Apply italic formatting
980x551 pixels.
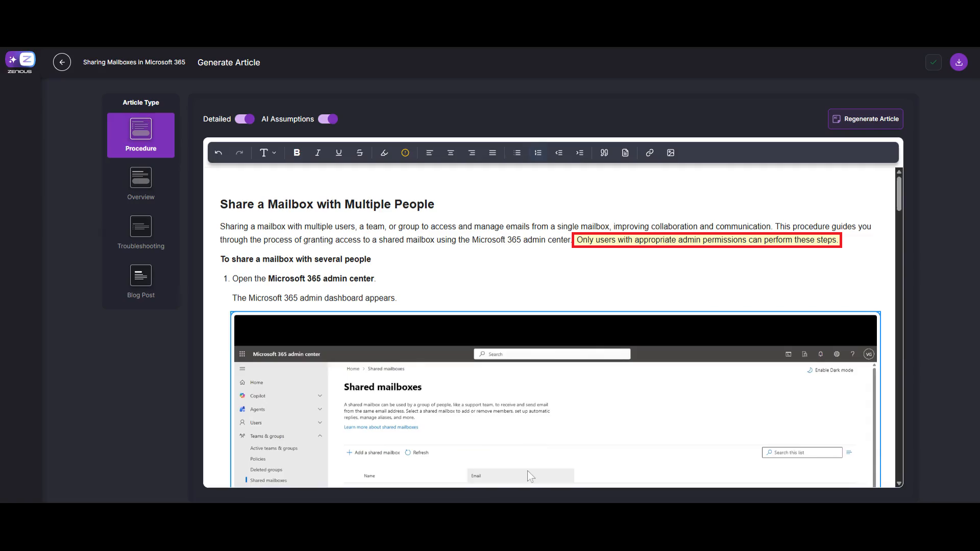pos(317,153)
